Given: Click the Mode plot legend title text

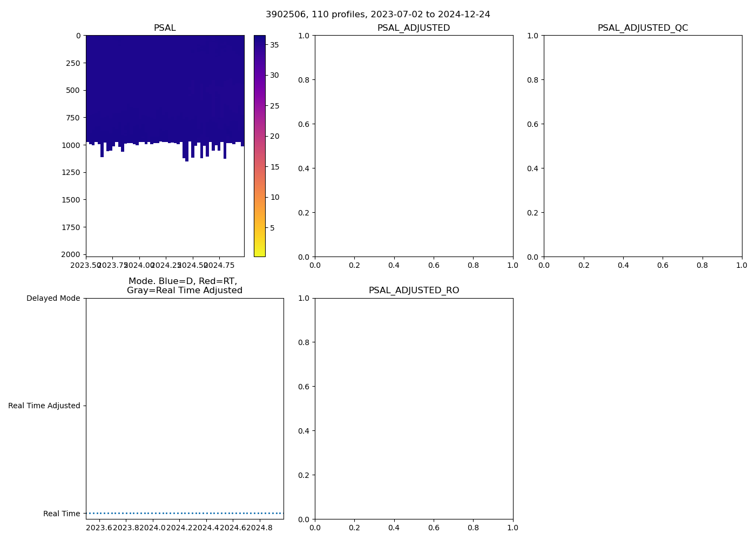Looking at the screenshot, I should [184, 286].
